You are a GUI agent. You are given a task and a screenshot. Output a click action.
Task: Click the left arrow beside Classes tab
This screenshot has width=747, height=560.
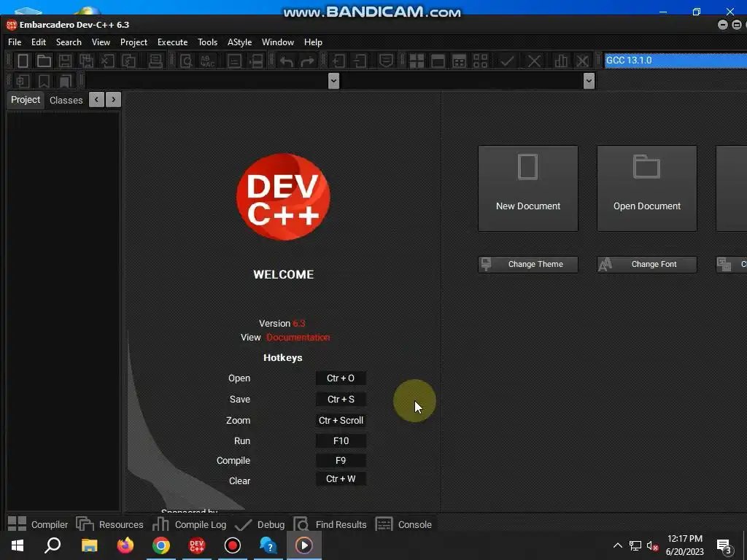tap(97, 99)
